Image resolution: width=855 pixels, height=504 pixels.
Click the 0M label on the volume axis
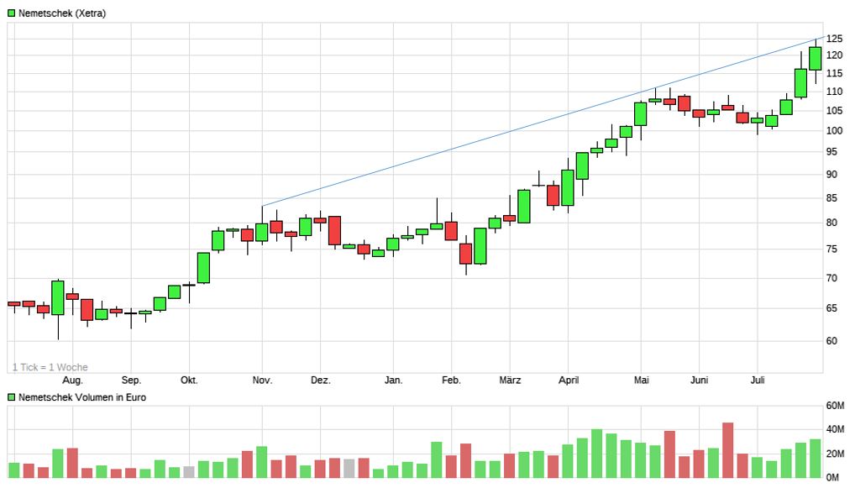click(832, 478)
